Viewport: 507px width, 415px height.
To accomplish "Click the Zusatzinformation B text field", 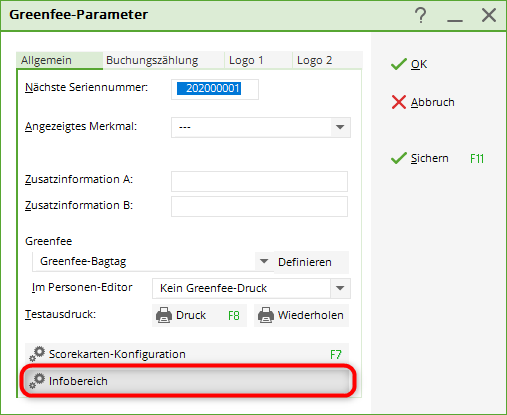I will pyautogui.click(x=259, y=206).
